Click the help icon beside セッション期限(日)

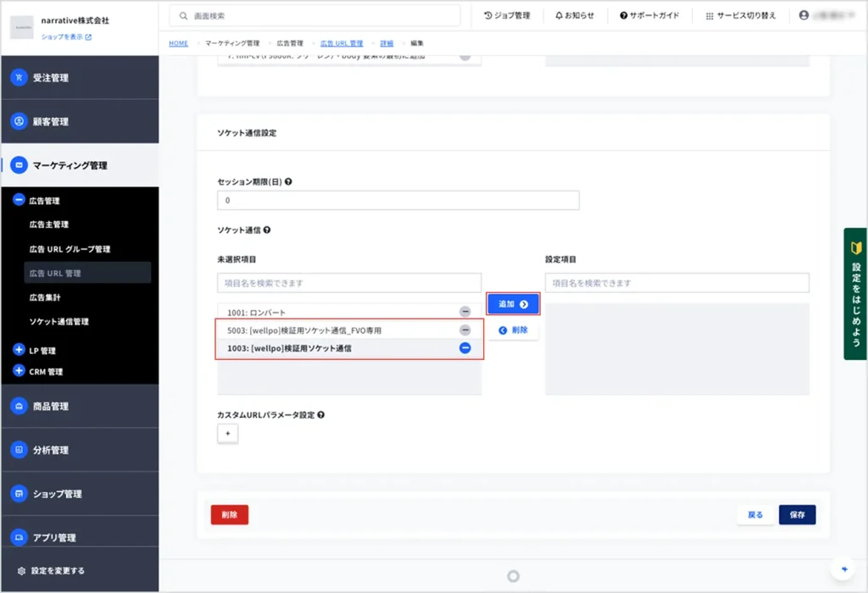coord(289,182)
